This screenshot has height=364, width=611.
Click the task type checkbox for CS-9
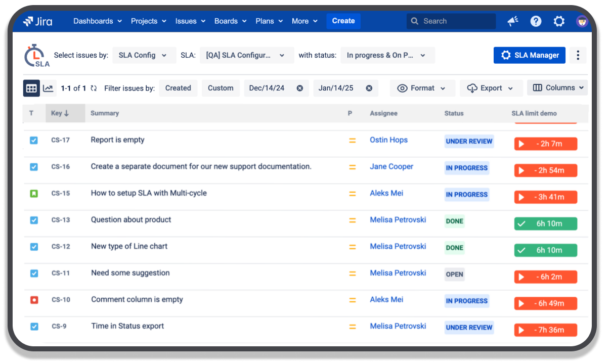34,327
